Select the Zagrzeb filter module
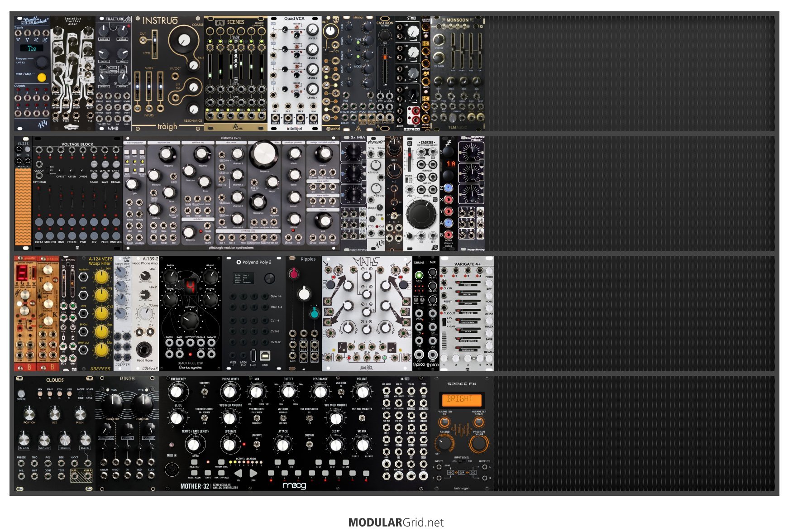793x532 pixels. coord(421,193)
